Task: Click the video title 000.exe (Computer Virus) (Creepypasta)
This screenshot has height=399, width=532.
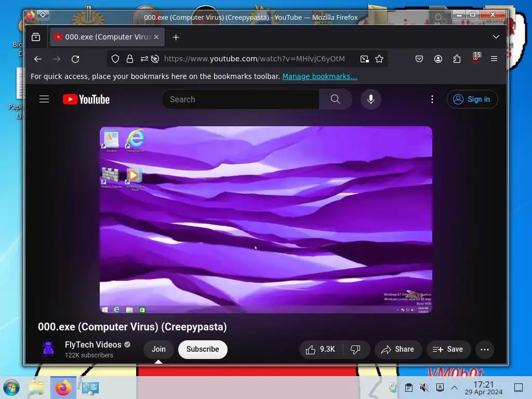Action: click(132, 327)
